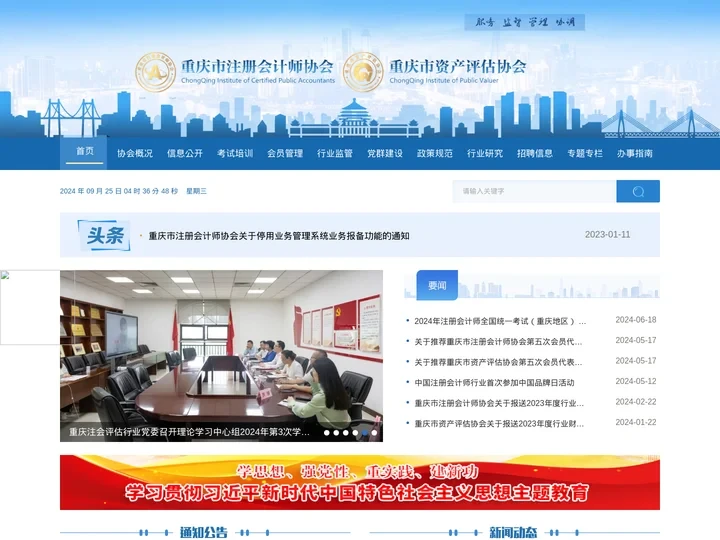Open 办事指南 menu item
This screenshot has height=540, width=720.
click(635, 153)
